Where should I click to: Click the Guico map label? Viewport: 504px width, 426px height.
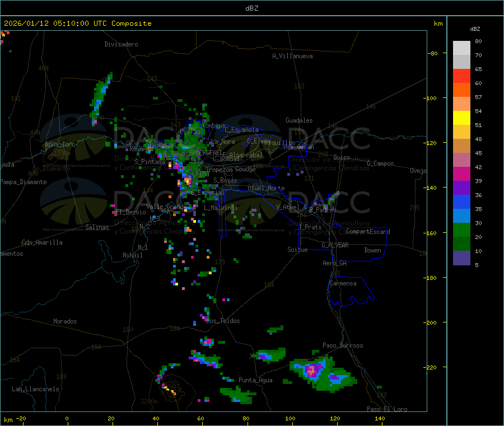point(342,157)
